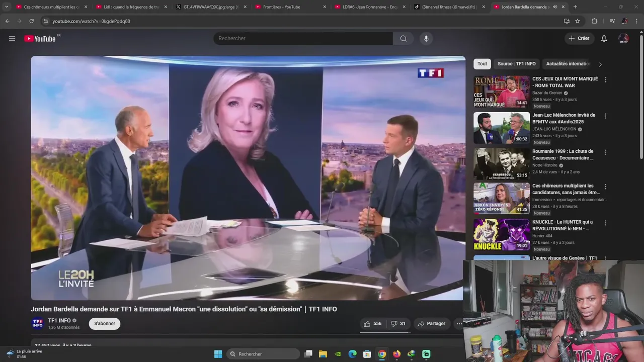Click the YouTube search magnifier button
Screen dimensions: 644x362
403,39
